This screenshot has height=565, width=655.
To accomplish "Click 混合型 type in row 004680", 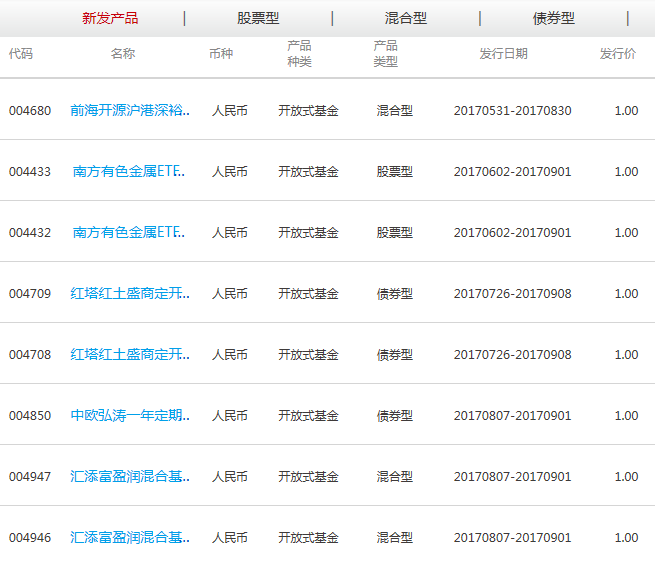I will point(395,111).
